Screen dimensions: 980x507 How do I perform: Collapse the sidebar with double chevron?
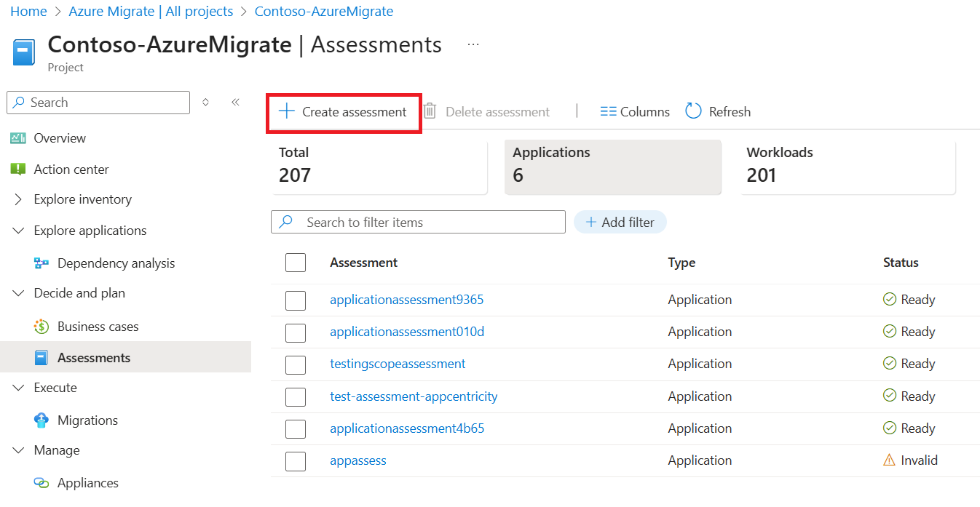tap(235, 103)
